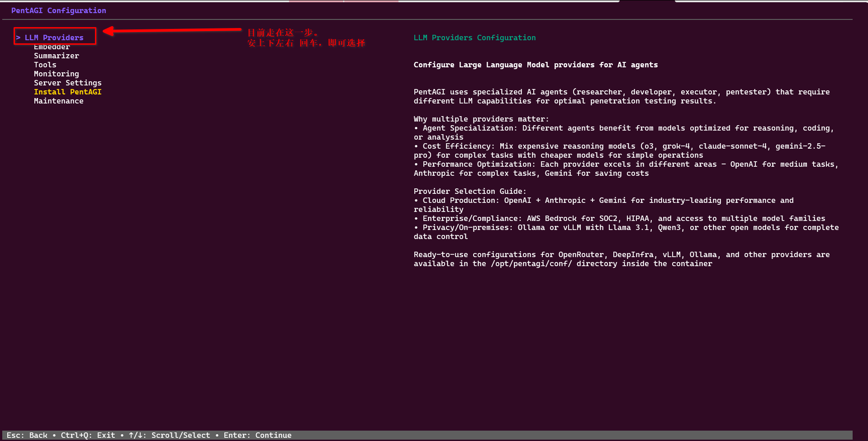Click the Why multiple providers matter line
The height and width of the screenshot is (441, 868).
[x=481, y=119]
